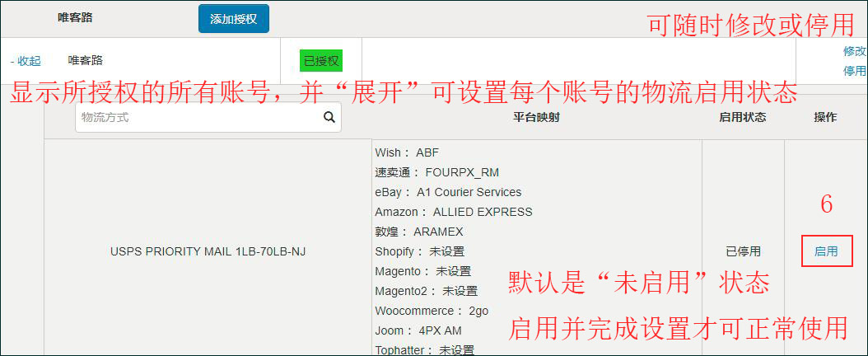
Task: Click the 平台映射 column header
Action: pos(536,117)
